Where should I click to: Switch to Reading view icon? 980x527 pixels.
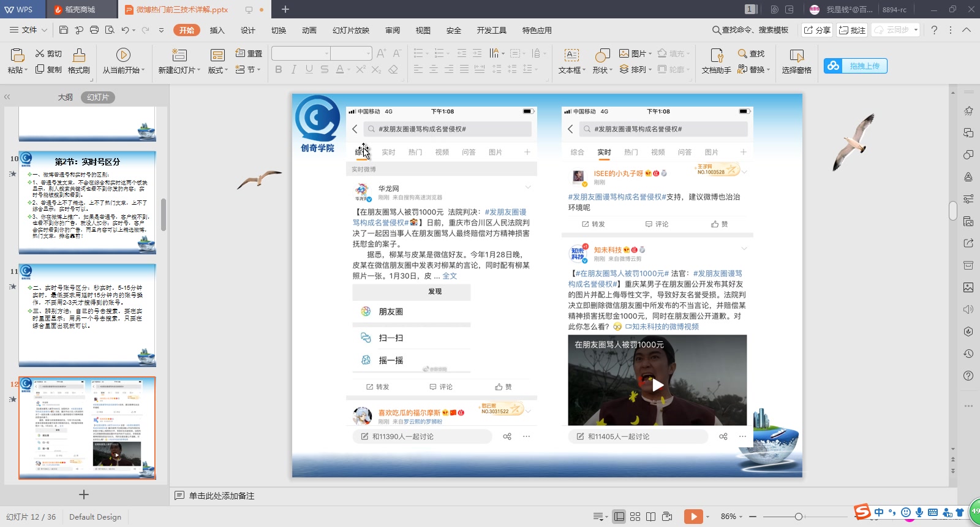[x=650, y=517]
